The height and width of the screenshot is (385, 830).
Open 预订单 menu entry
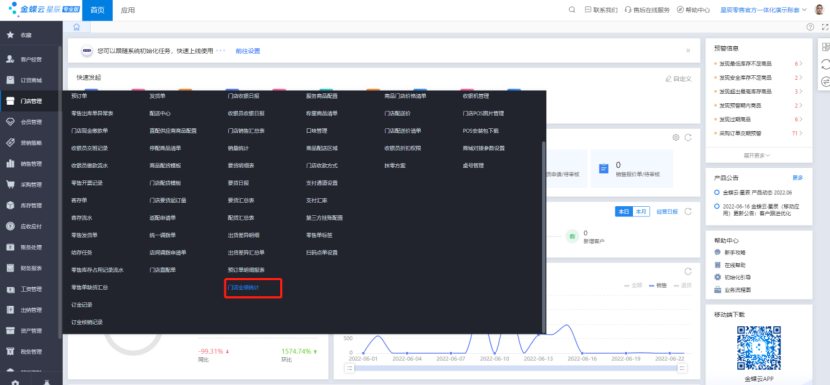pyautogui.click(x=79, y=96)
